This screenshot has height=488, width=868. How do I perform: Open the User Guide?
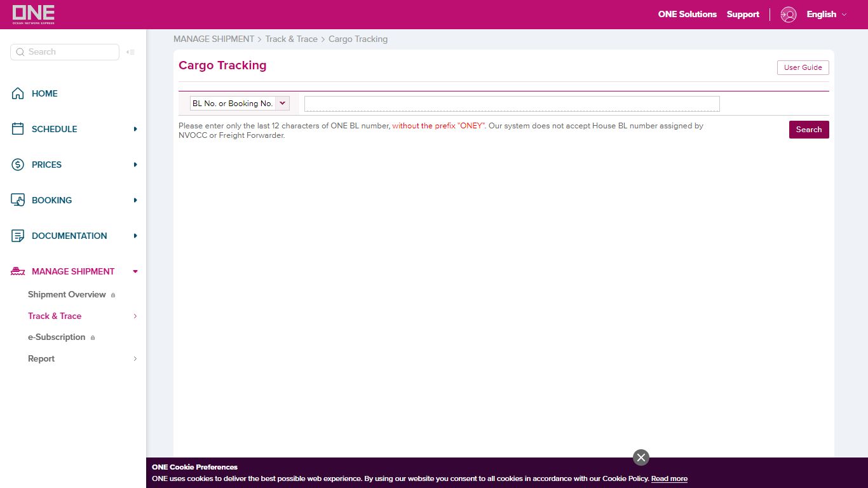pos(803,67)
